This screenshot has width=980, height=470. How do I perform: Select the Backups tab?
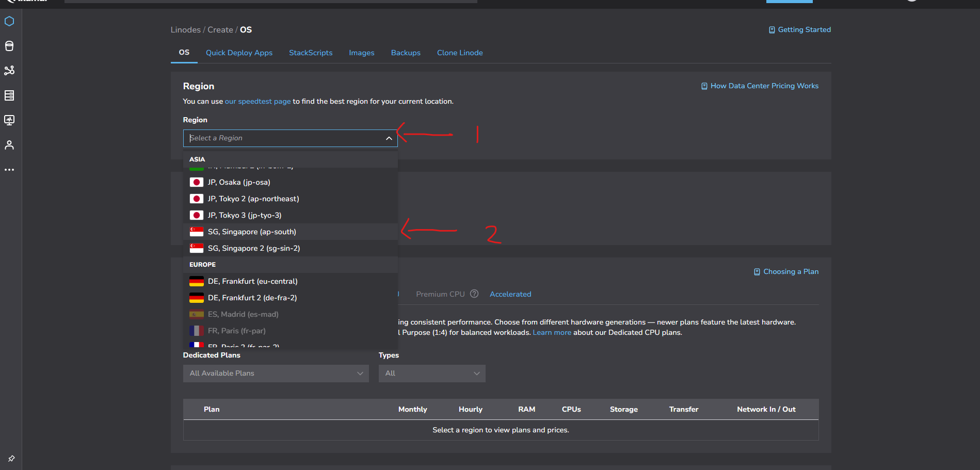coord(406,53)
